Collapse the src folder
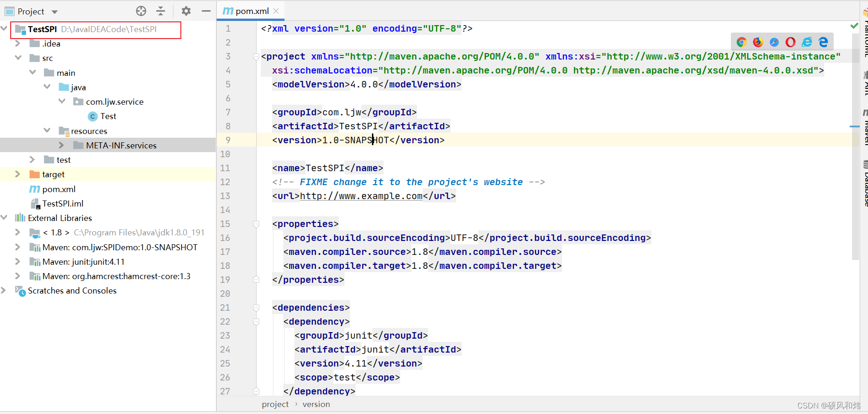Viewport: 868px width, 414px height. pyautogui.click(x=18, y=58)
